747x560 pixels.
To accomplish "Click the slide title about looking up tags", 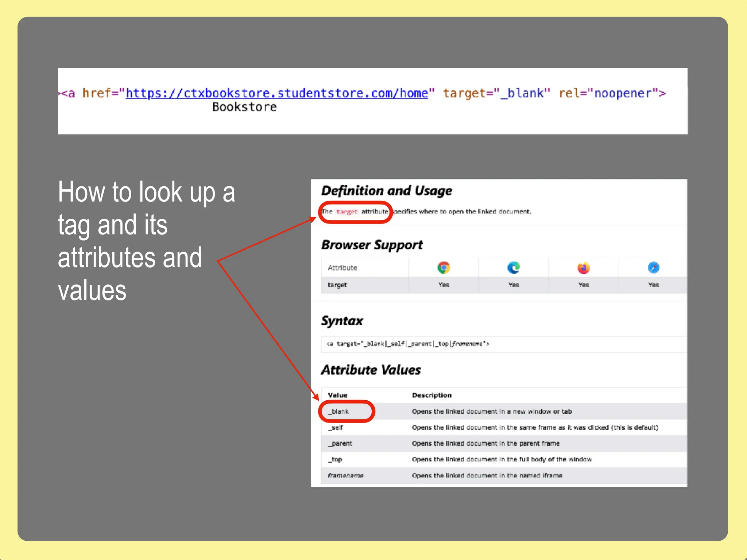I will click(x=147, y=241).
